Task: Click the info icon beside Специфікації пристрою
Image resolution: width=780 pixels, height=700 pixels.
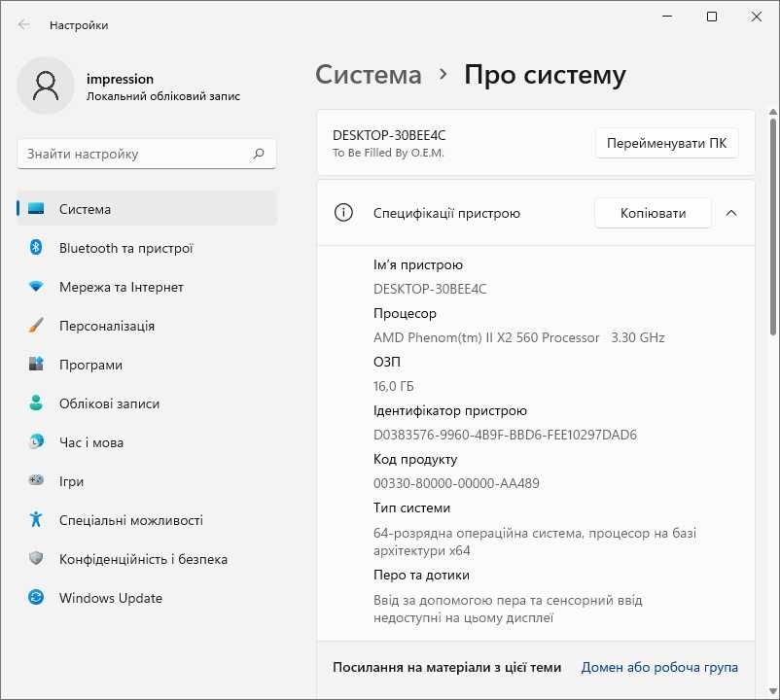Action: coord(343,213)
